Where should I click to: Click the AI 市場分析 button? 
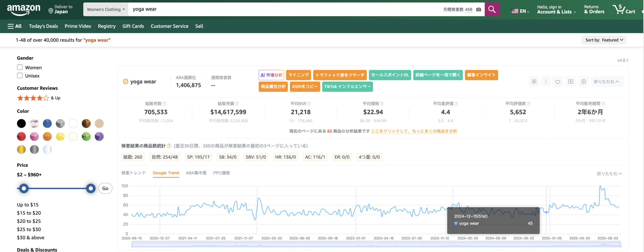click(271, 75)
